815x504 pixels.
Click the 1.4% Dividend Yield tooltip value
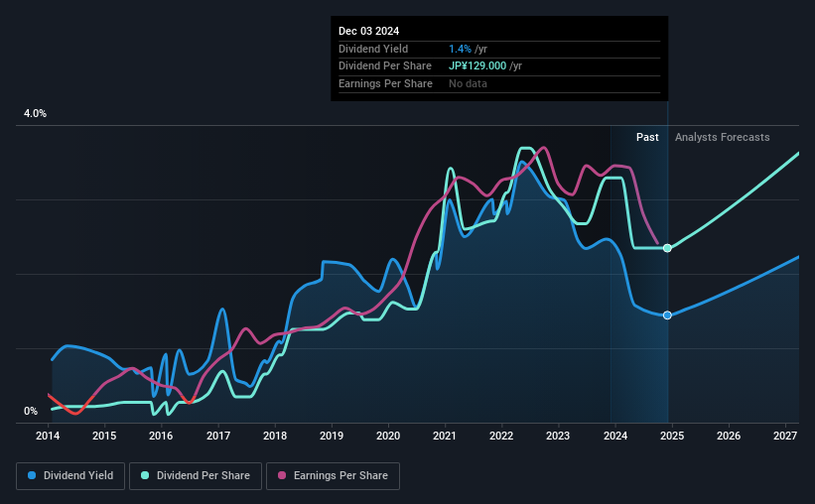(460, 49)
